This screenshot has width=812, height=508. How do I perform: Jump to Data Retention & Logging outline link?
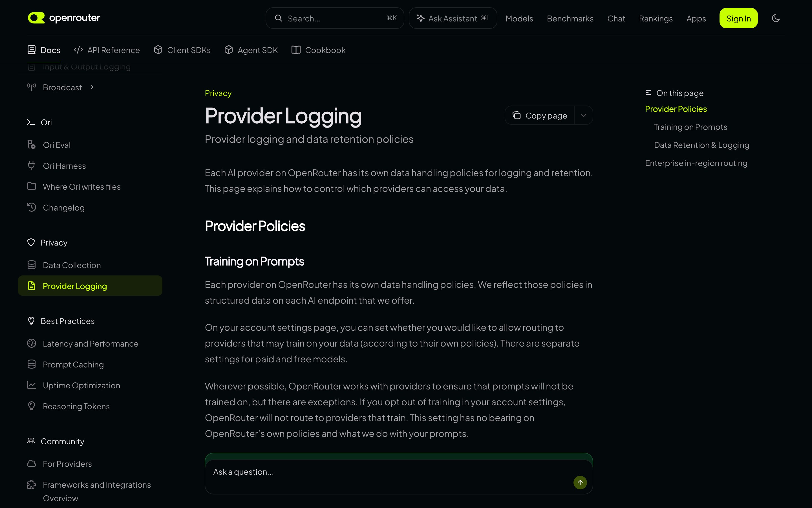pos(701,145)
